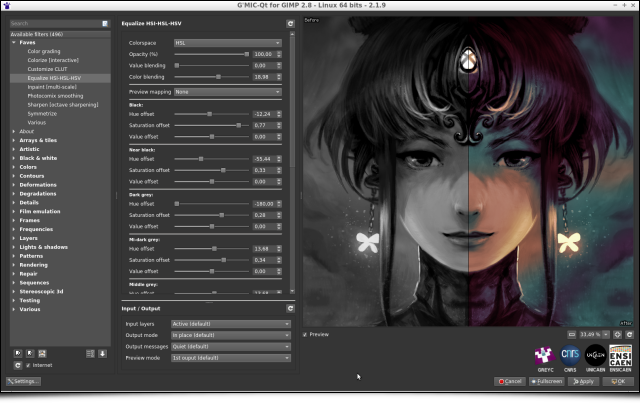Reset Equalize HSI-HSL-HSV parameters icon
The width and height of the screenshot is (640, 403).
[x=290, y=24]
